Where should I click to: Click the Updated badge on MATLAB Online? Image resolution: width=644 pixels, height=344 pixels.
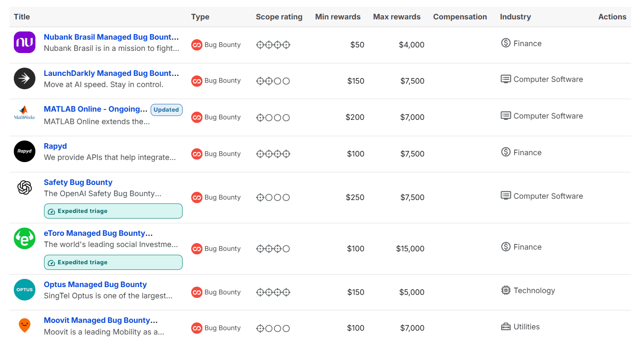[167, 110]
